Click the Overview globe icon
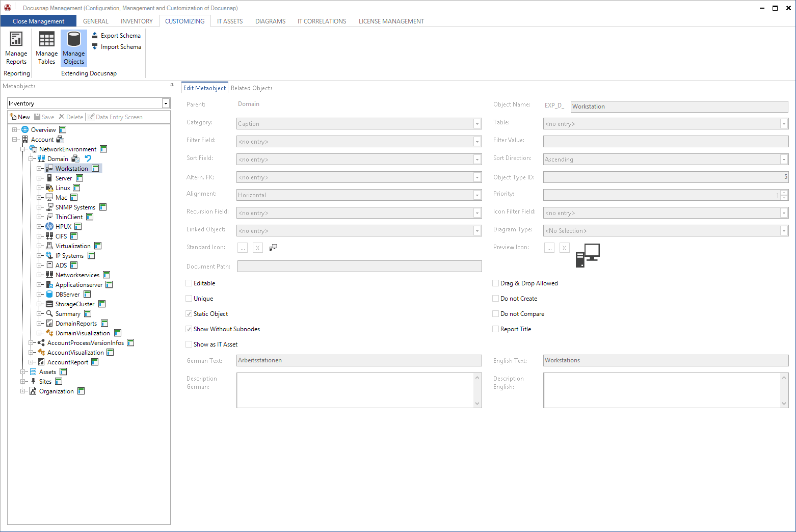 pos(25,129)
